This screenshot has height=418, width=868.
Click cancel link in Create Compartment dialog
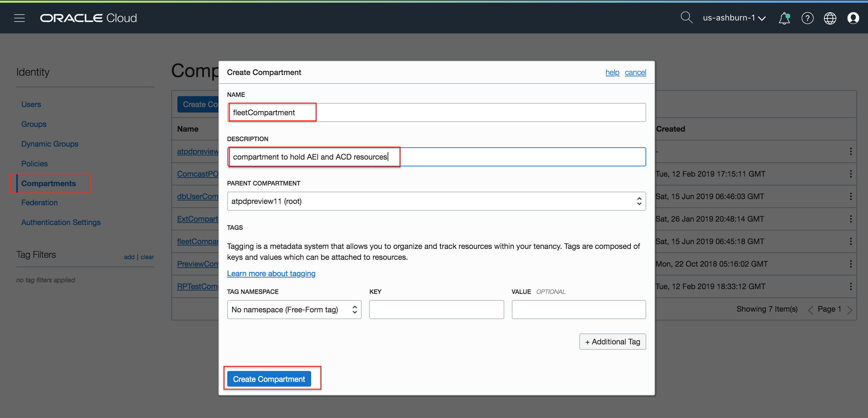(635, 72)
